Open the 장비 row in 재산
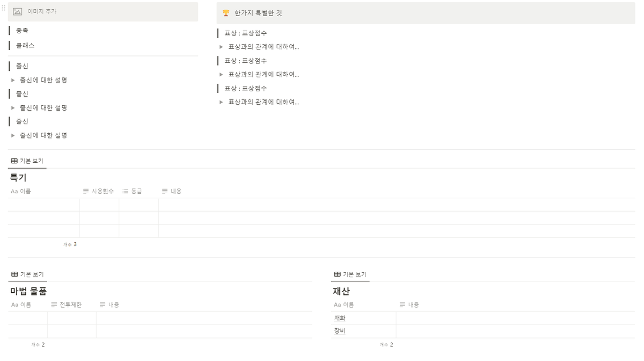Screen dimensions: 644x361 pyautogui.click(x=340, y=331)
